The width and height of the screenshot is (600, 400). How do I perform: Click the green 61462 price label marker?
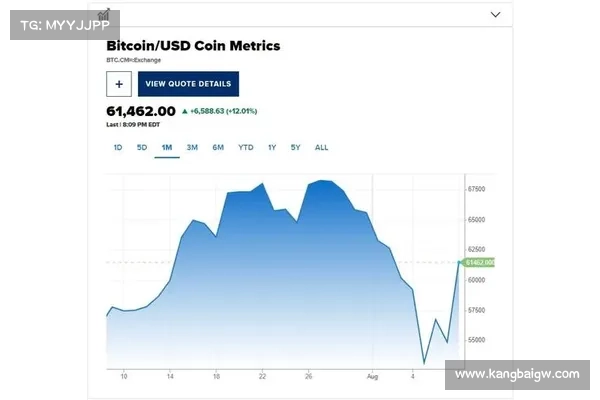point(478,263)
